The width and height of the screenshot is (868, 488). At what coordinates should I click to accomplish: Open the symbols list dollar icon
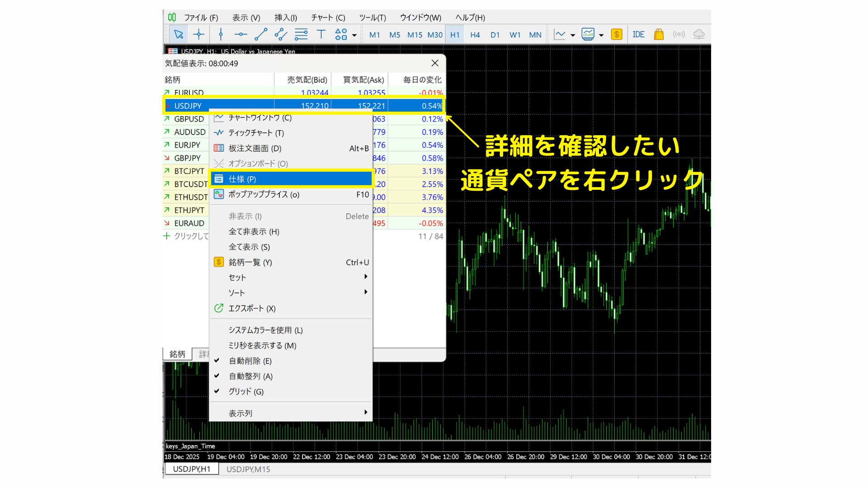tap(616, 34)
